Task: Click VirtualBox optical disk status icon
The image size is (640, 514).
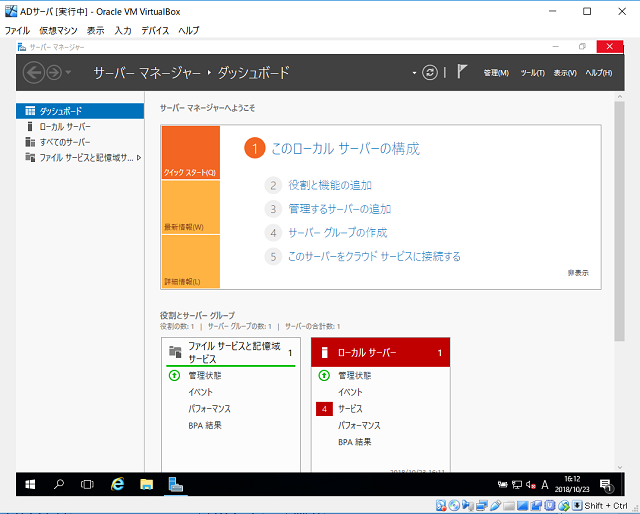Action: (454, 505)
